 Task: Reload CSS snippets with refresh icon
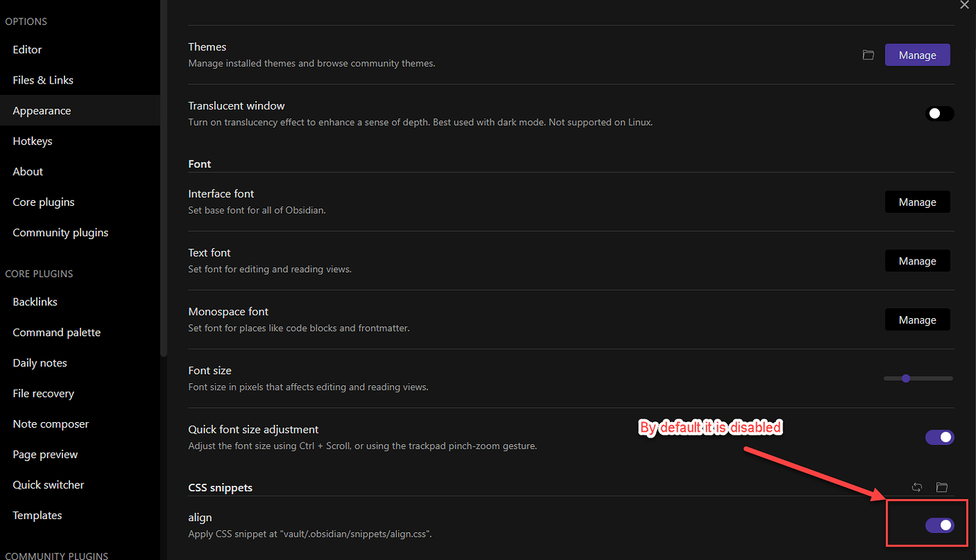(x=917, y=487)
